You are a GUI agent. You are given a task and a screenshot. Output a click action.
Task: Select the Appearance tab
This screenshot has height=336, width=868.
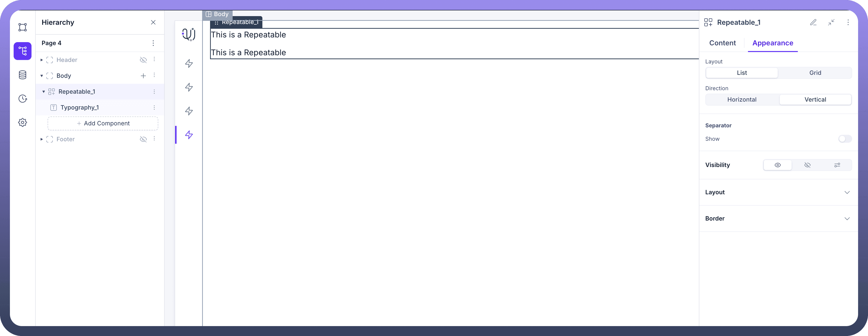point(773,43)
